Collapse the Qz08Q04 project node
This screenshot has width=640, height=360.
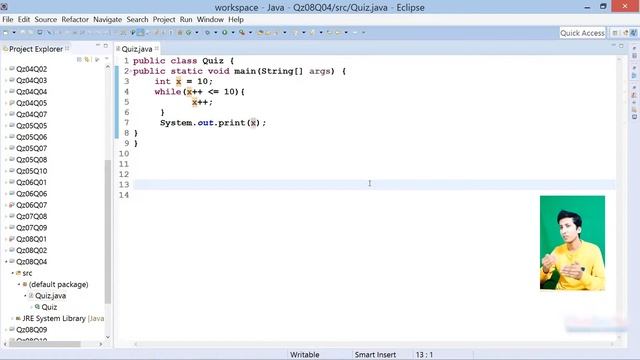tap(6, 262)
